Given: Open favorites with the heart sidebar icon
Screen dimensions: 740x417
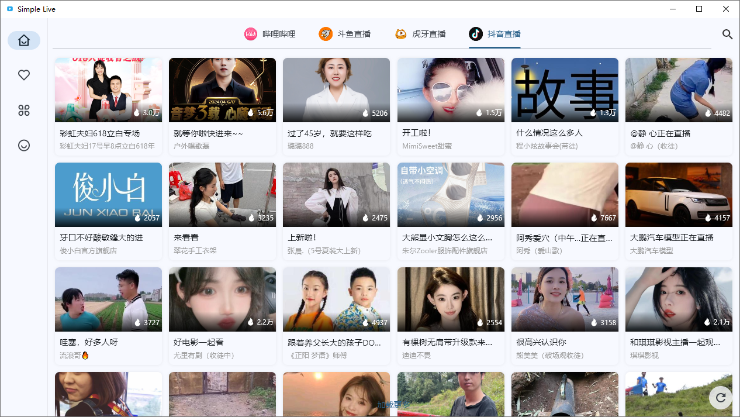Looking at the screenshot, I should (x=24, y=75).
